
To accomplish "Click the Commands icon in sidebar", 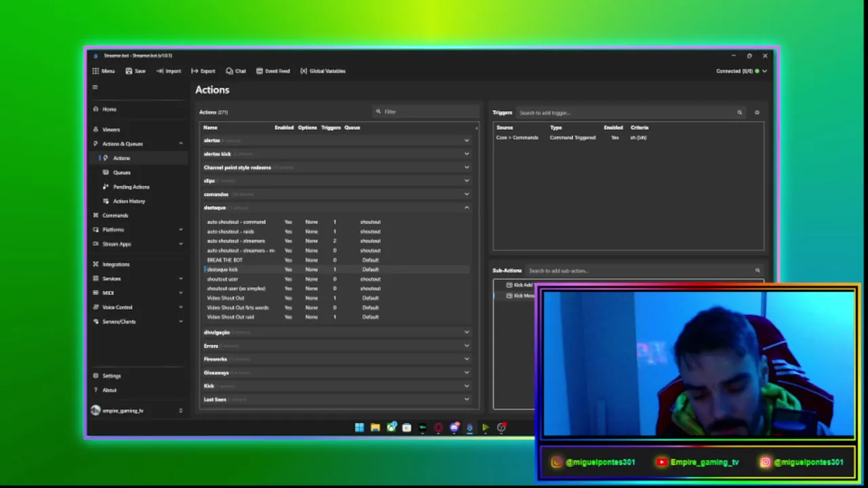I will pyautogui.click(x=96, y=216).
